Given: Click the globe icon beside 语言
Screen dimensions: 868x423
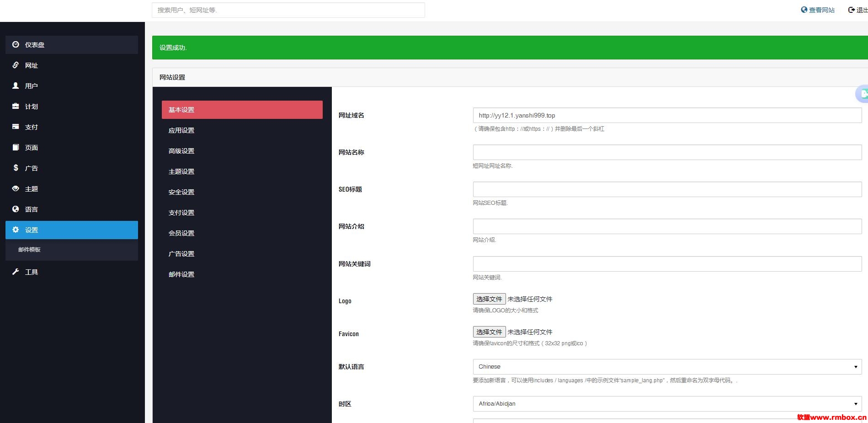Looking at the screenshot, I should pos(16,209).
